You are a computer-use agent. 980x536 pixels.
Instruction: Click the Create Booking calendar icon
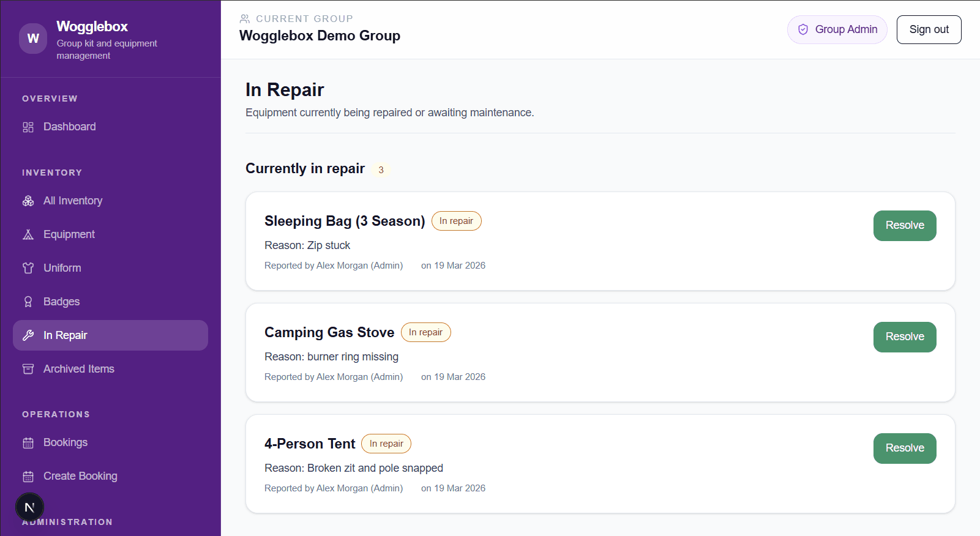(x=28, y=475)
